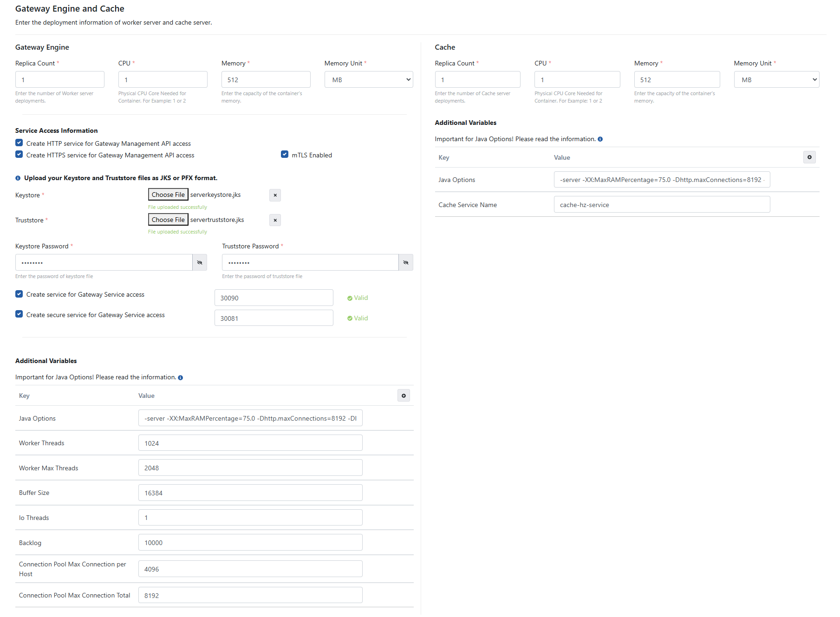Add a new Gateway Engine variable row
The image size is (840, 617).
pyautogui.click(x=404, y=396)
